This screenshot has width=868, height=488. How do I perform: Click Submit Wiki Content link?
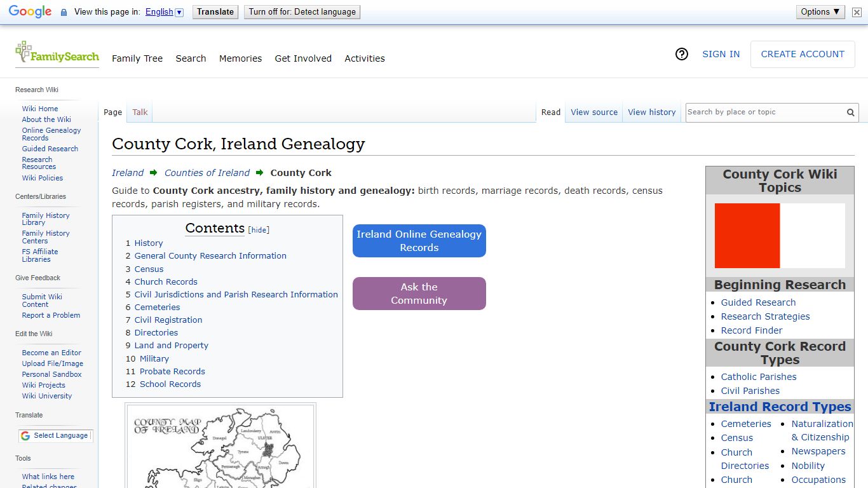42,301
